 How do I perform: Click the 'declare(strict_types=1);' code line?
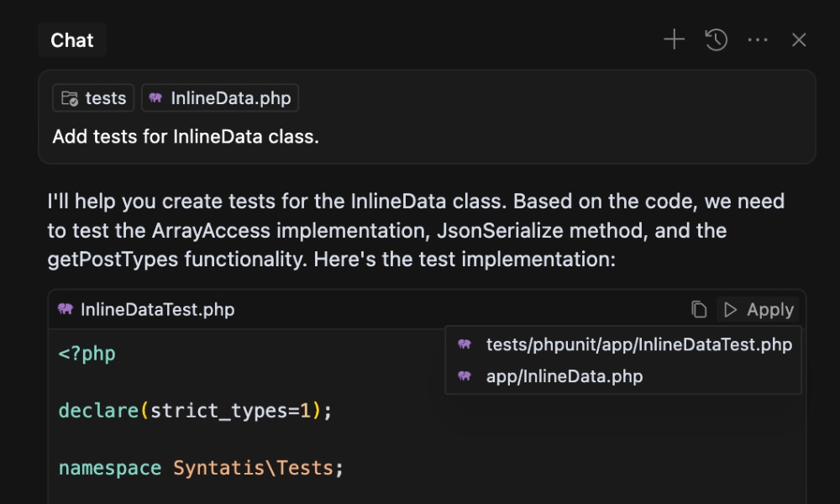195,411
